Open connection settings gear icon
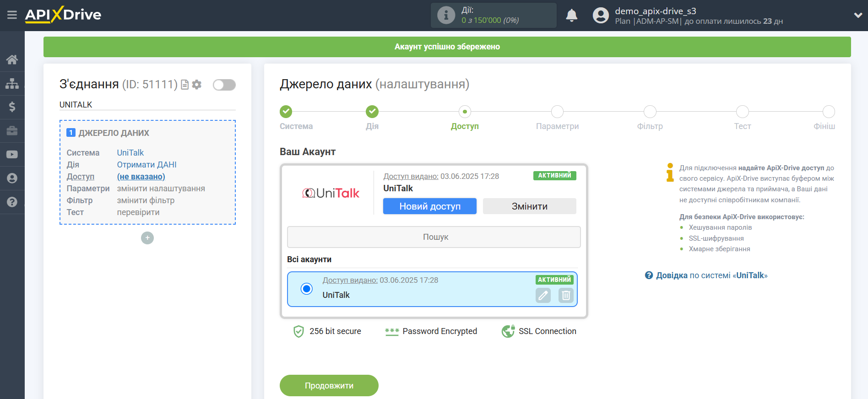Image resolution: width=868 pixels, height=399 pixels. coord(197,85)
